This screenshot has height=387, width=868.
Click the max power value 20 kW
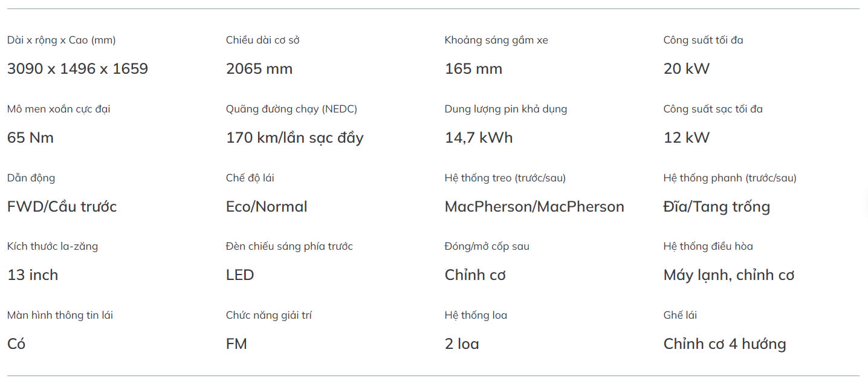point(687,69)
